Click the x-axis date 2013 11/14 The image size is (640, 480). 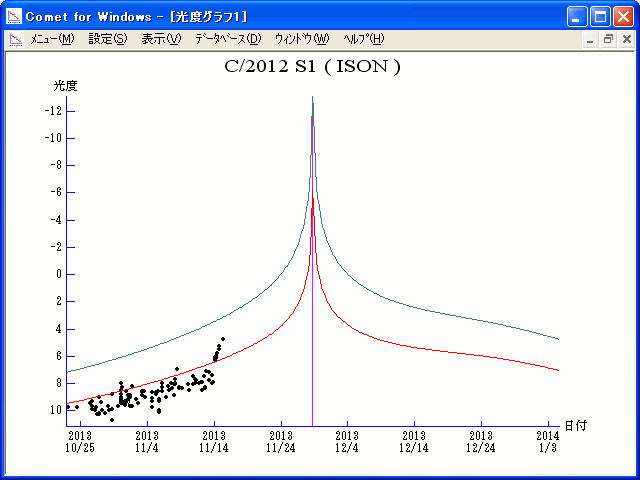(x=214, y=442)
